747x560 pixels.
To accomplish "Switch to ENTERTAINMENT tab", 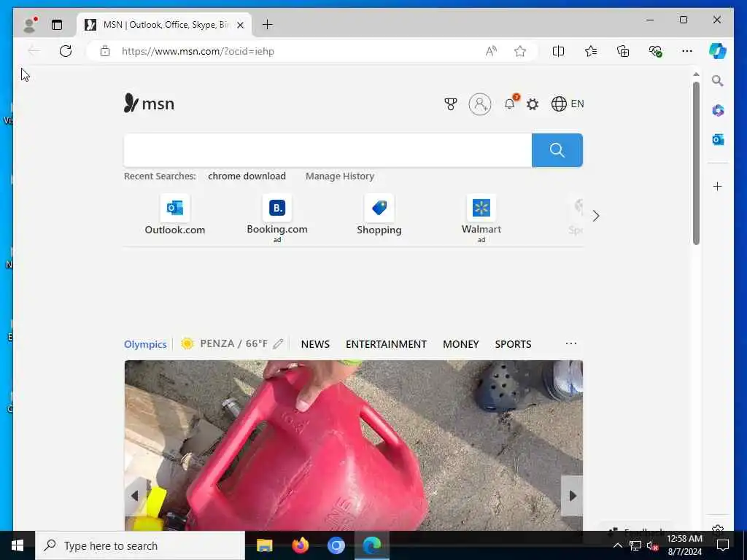I will click(387, 344).
